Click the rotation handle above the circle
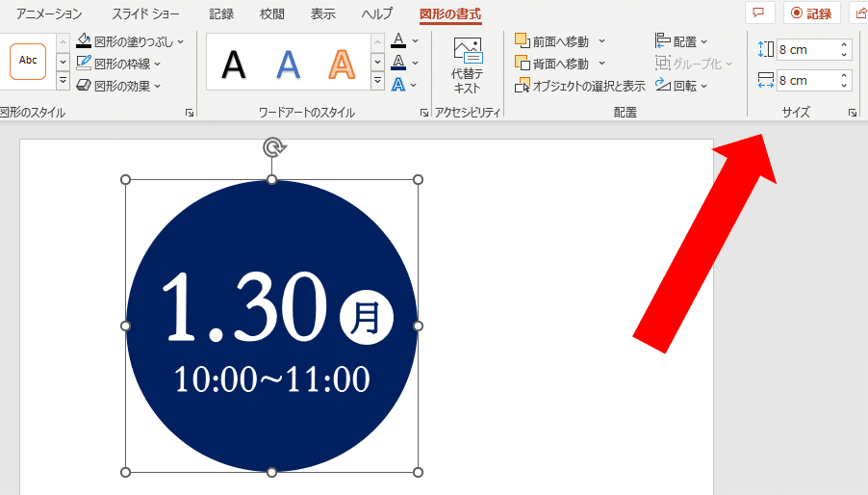 pyautogui.click(x=273, y=146)
